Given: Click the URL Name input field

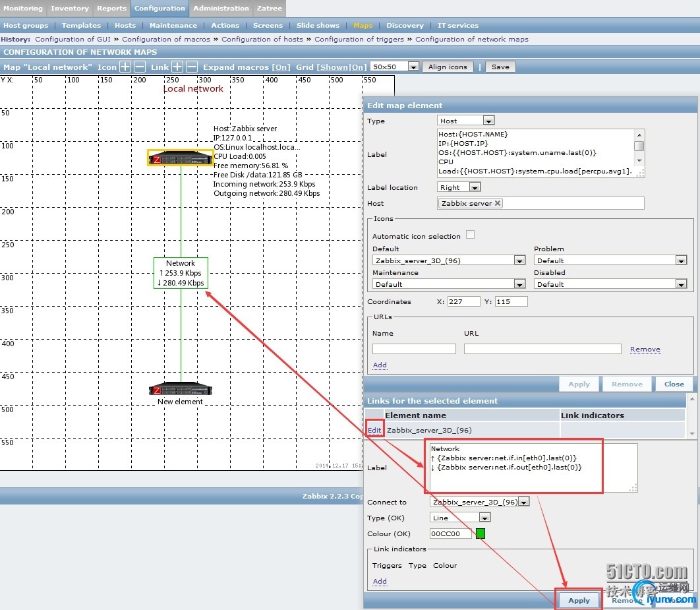Looking at the screenshot, I should [414, 349].
